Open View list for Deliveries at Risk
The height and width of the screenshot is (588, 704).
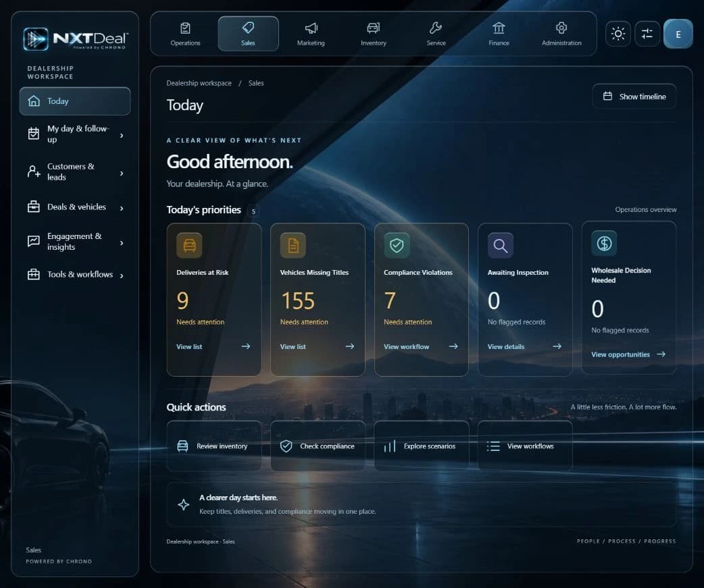point(189,347)
